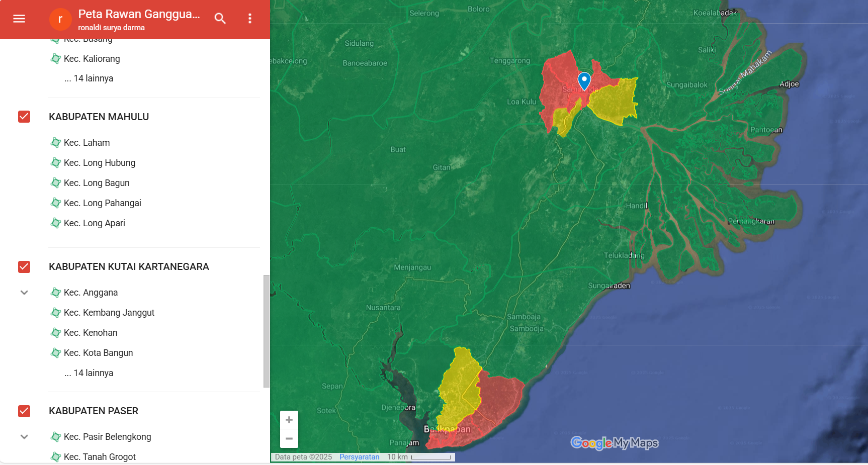868x465 pixels.
Task: Collapse the Kutai Kartanegara layer chevron
Action: coord(24,293)
